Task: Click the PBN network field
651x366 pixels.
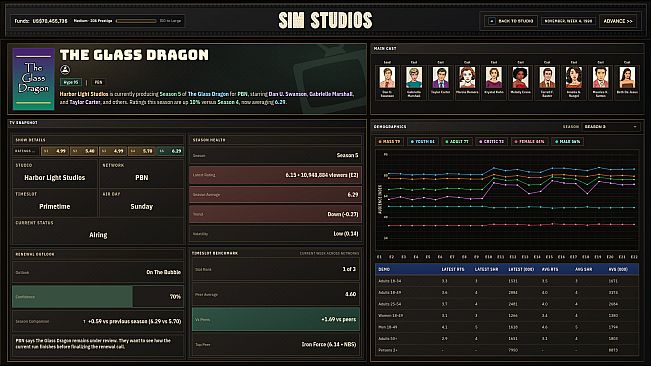Action: click(x=142, y=173)
